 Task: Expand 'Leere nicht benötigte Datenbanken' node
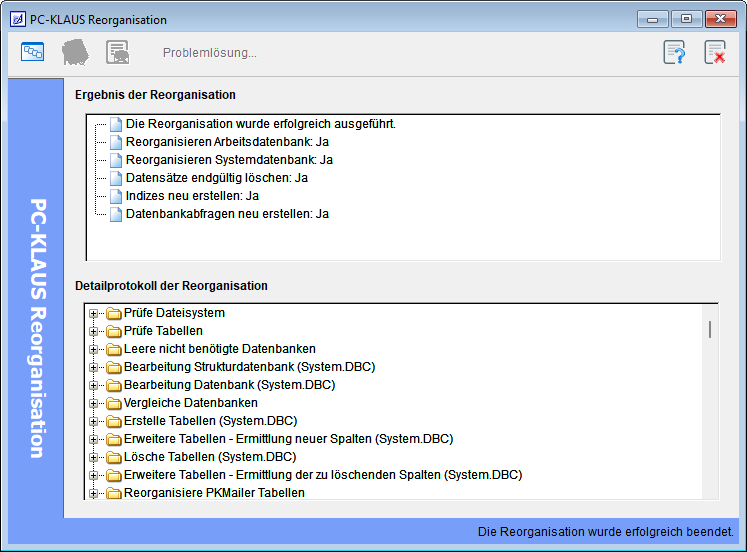(x=94, y=349)
